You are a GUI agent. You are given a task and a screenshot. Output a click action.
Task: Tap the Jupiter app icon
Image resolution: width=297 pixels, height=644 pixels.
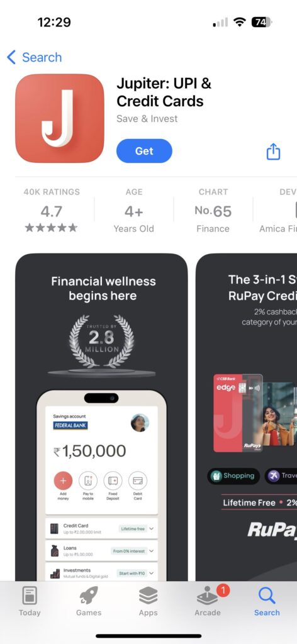60,118
